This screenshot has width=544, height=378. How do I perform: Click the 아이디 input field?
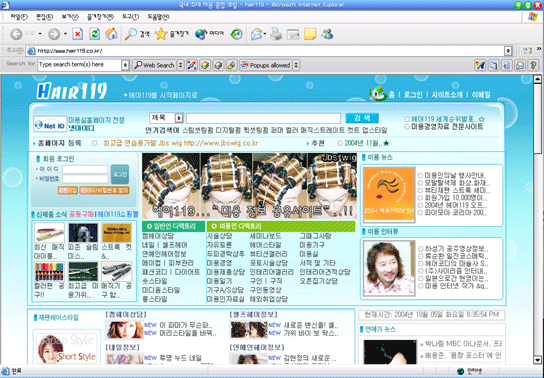coord(85,170)
